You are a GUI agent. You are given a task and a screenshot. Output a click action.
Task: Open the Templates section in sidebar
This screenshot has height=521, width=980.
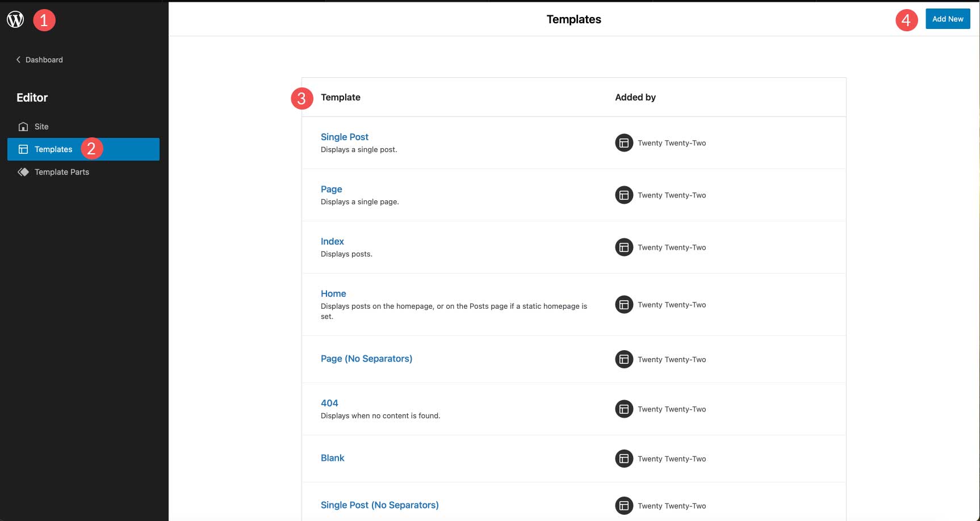tap(53, 149)
